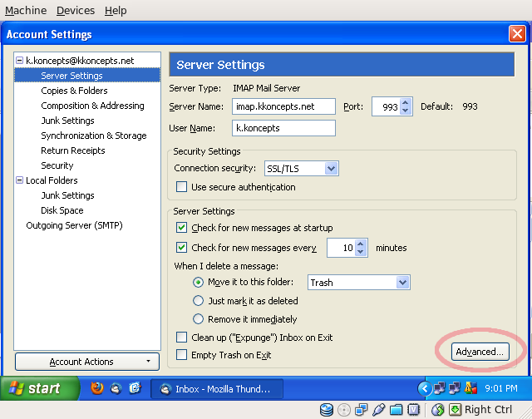
Task: Click the User Name field k.koncepts
Action: coord(283,128)
